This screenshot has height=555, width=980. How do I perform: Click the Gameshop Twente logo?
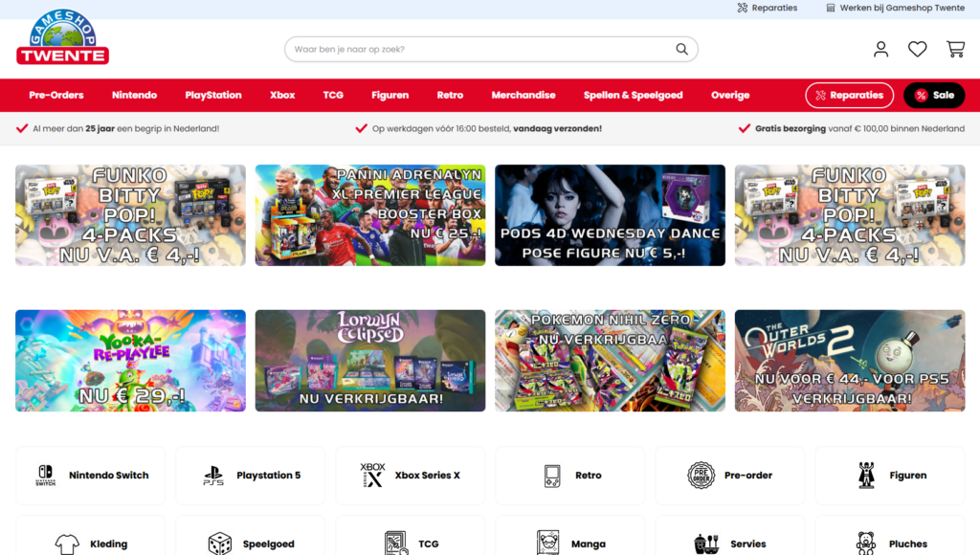(x=62, y=38)
